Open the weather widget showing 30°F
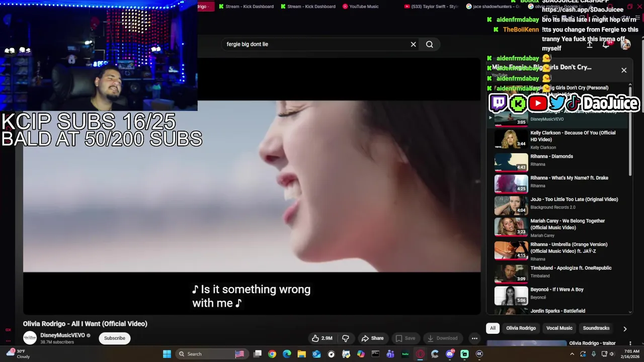This screenshot has height=362, width=644. (x=18, y=353)
